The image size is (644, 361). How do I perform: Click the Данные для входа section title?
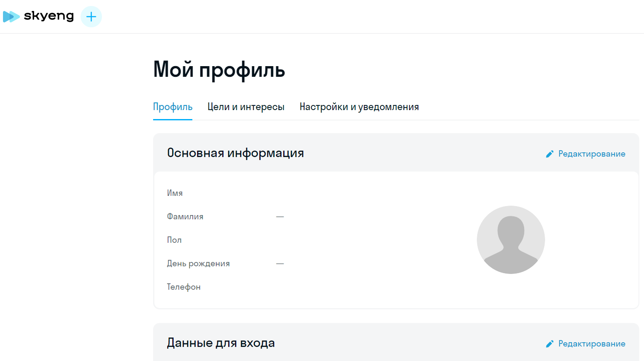click(x=221, y=343)
